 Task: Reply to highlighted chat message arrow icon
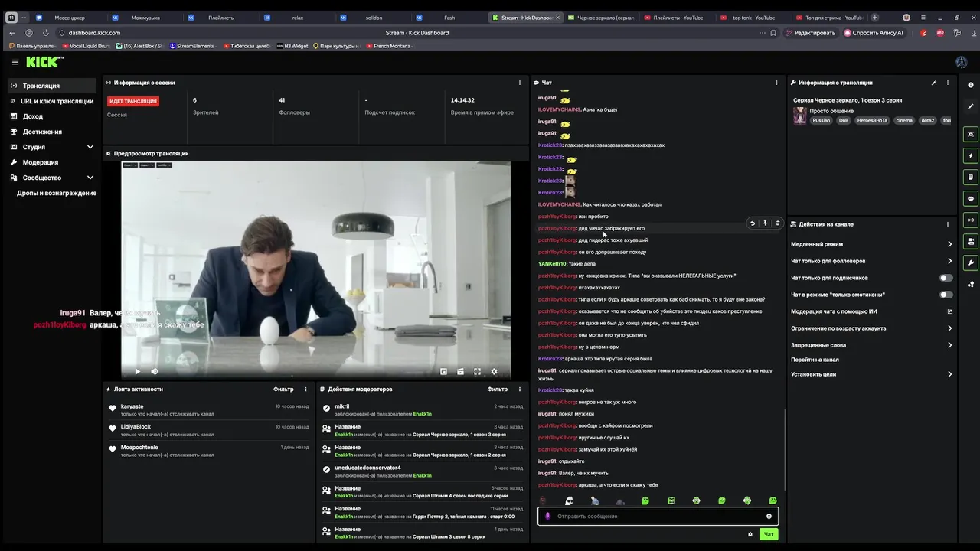coord(753,223)
